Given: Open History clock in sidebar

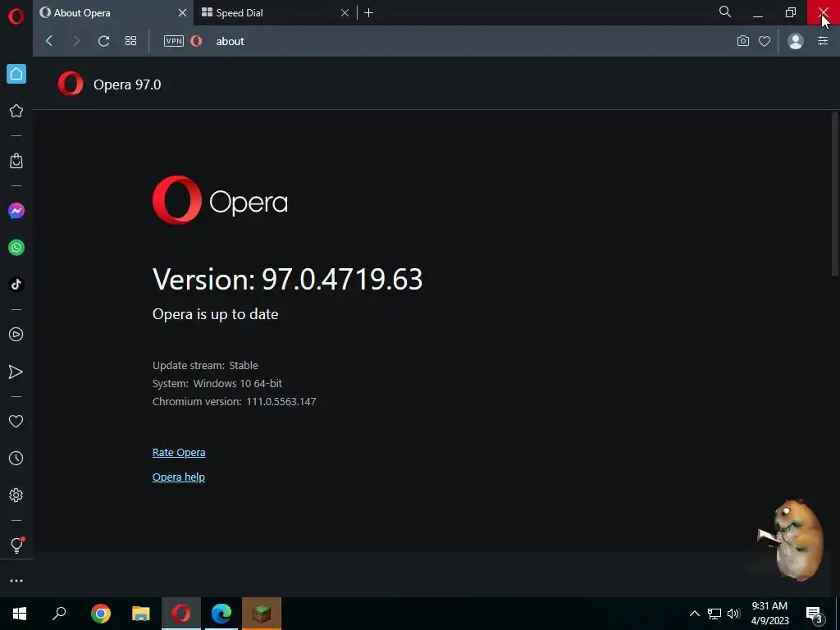Looking at the screenshot, I should coord(16,459).
